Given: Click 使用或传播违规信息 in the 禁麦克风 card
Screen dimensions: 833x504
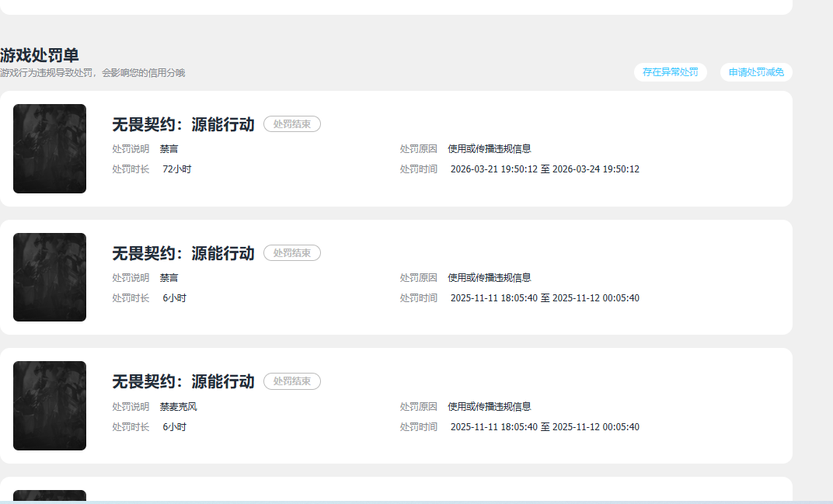Looking at the screenshot, I should coord(490,407).
